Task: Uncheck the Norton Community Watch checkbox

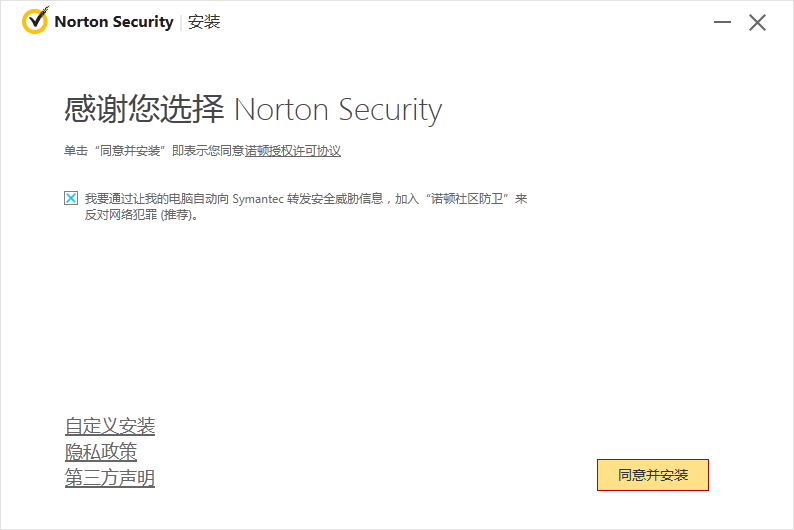Action: tap(71, 198)
